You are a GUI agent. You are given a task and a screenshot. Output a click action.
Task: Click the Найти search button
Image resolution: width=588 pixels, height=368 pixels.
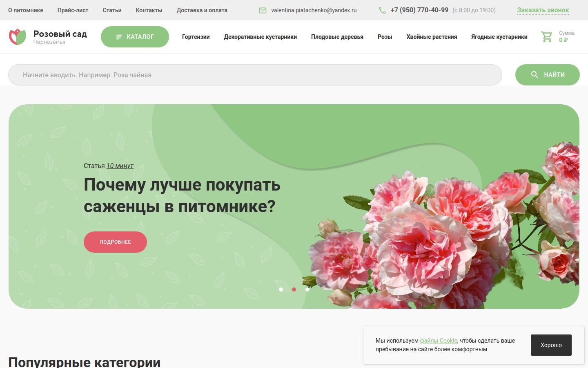tap(548, 75)
